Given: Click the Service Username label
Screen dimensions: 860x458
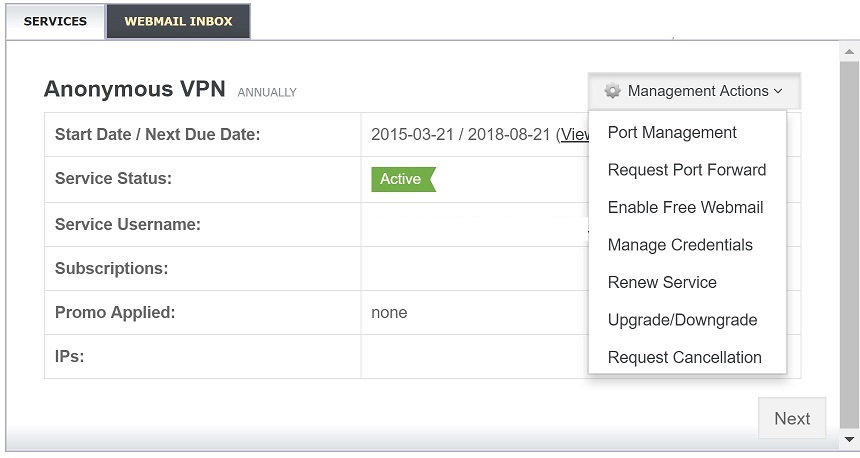Looking at the screenshot, I should point(128,224).
